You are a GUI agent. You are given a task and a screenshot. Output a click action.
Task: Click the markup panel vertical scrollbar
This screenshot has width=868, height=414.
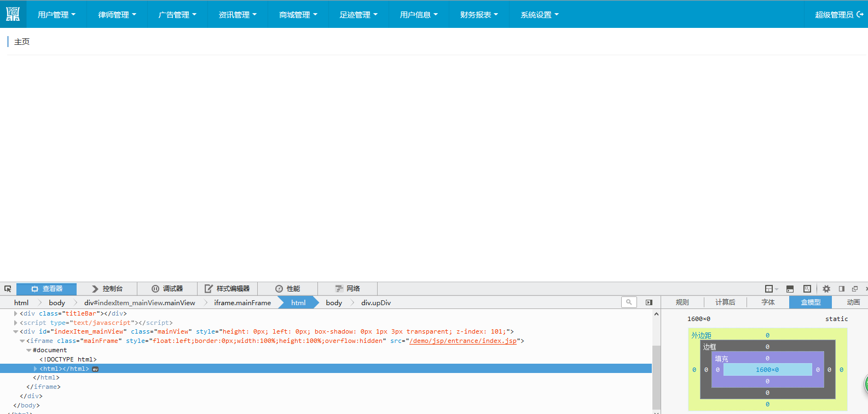[656, 377]
